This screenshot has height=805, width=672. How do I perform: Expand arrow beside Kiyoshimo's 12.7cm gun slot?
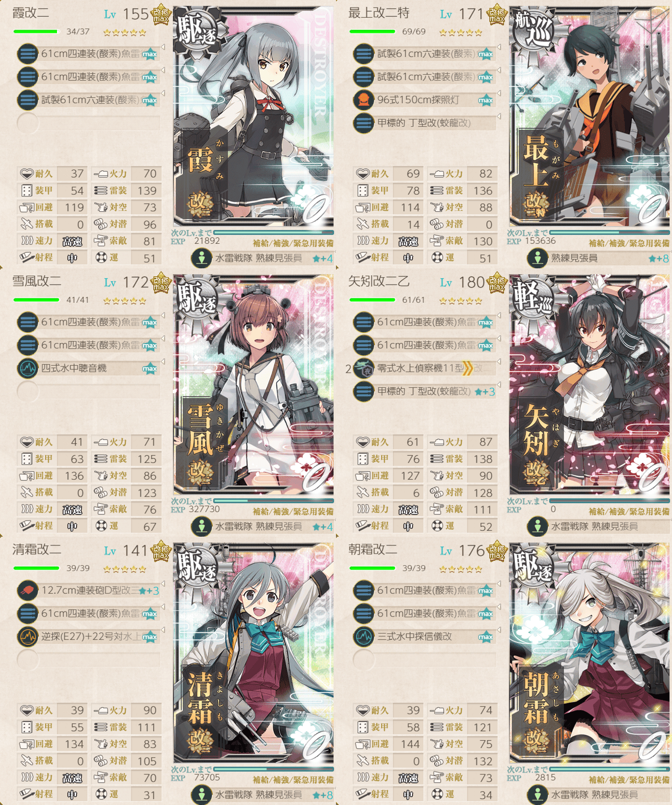click(x=163, y=584)
